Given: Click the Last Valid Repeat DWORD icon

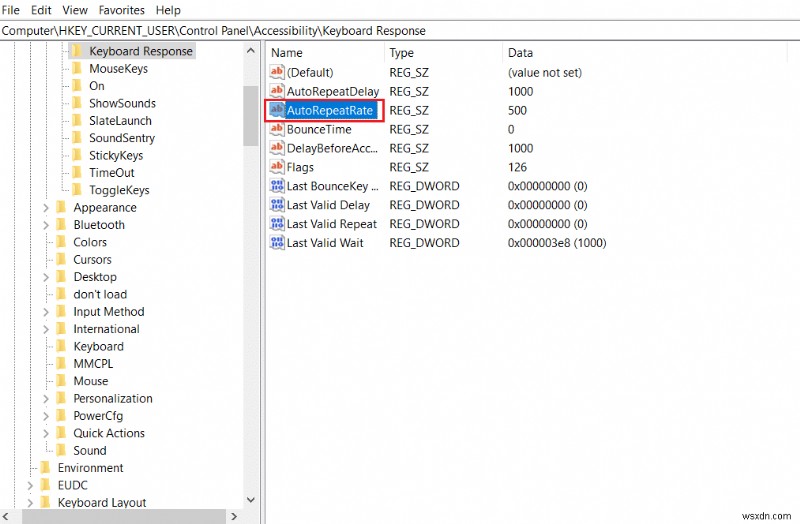Looking at the screenshot, I should point(277,223).
